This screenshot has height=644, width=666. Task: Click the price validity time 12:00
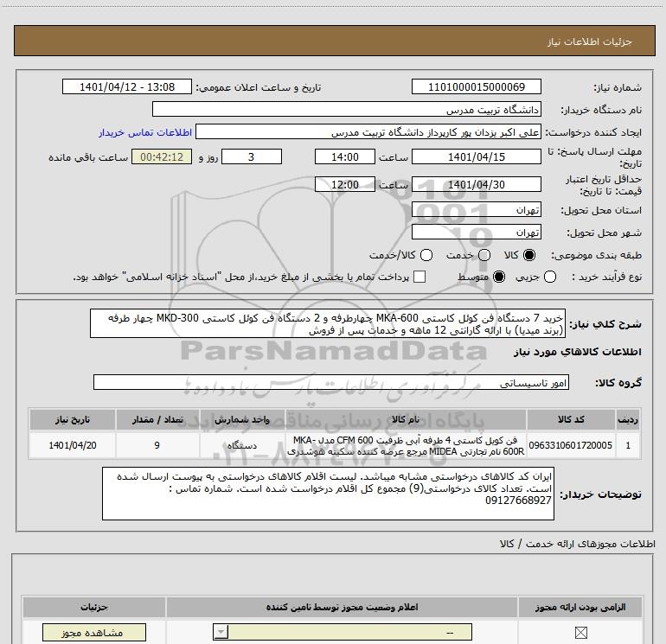(345, 184)
